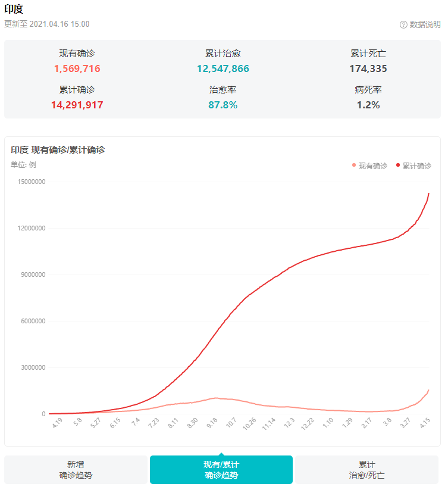Click the 病死率 1.2% figure

coord(368,104)
